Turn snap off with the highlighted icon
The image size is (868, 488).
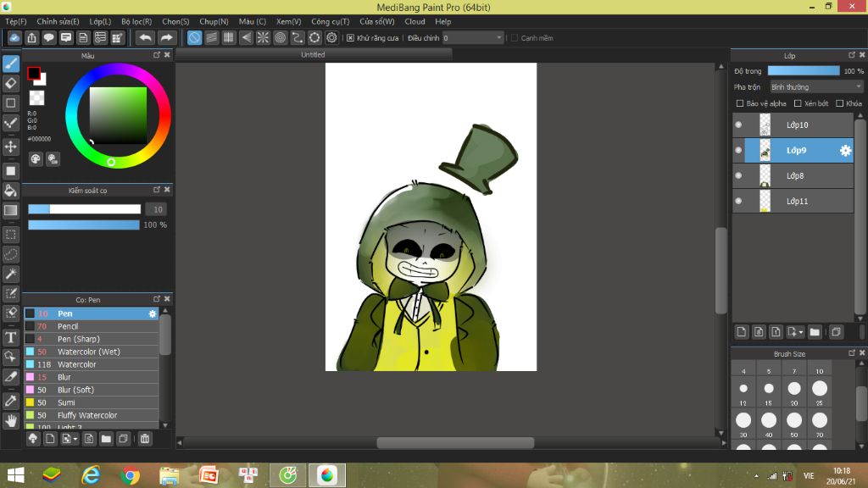pyautogui.click(x=194, y=37)
